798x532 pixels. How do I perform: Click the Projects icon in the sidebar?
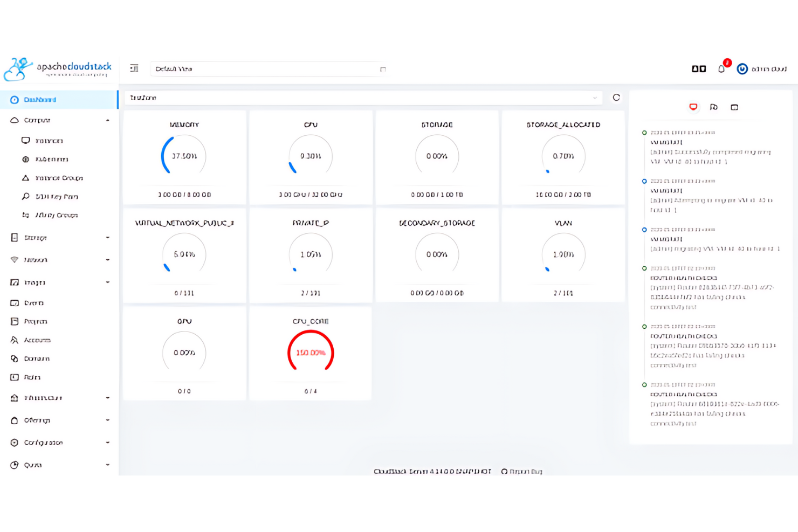pyautogui.click(x=15, y=321)
